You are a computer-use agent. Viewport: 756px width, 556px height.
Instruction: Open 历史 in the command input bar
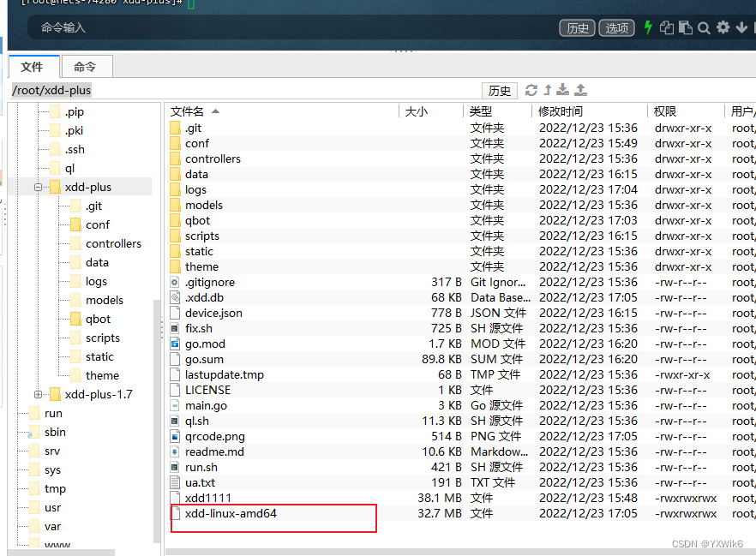click(577, 28)
